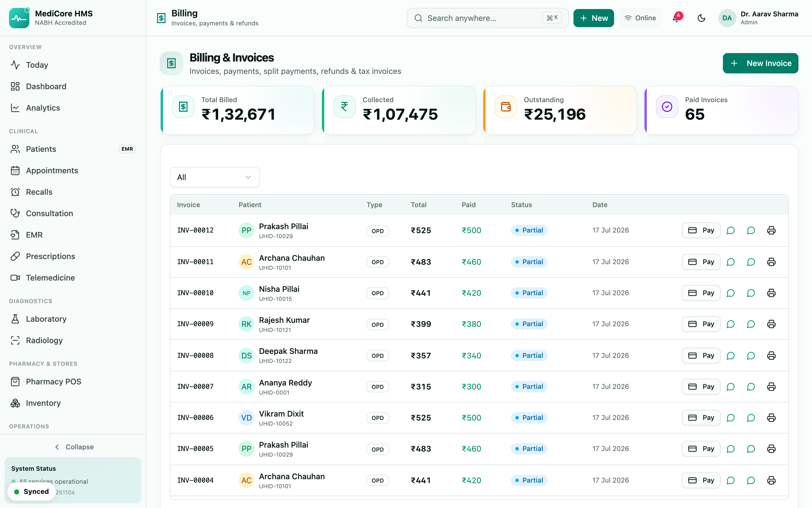Click Vikram Dixit patient name
This screenshot has height=508, width=812.
(281, 414)
